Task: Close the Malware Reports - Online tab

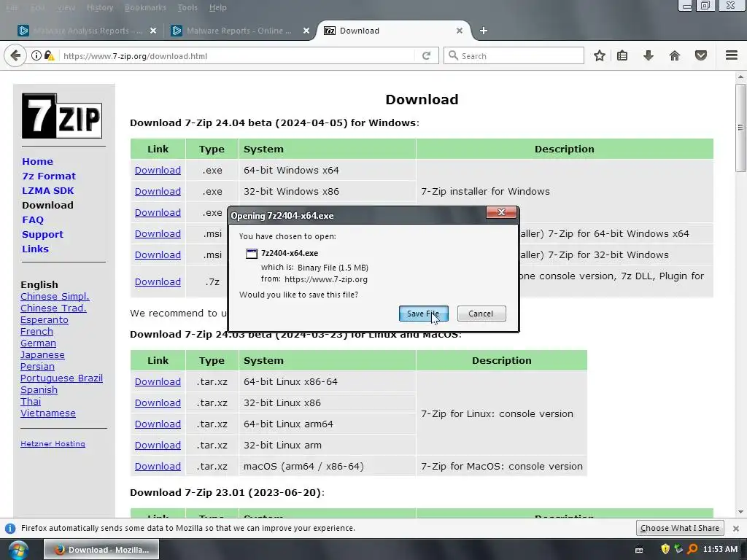Action: point(306,31)
